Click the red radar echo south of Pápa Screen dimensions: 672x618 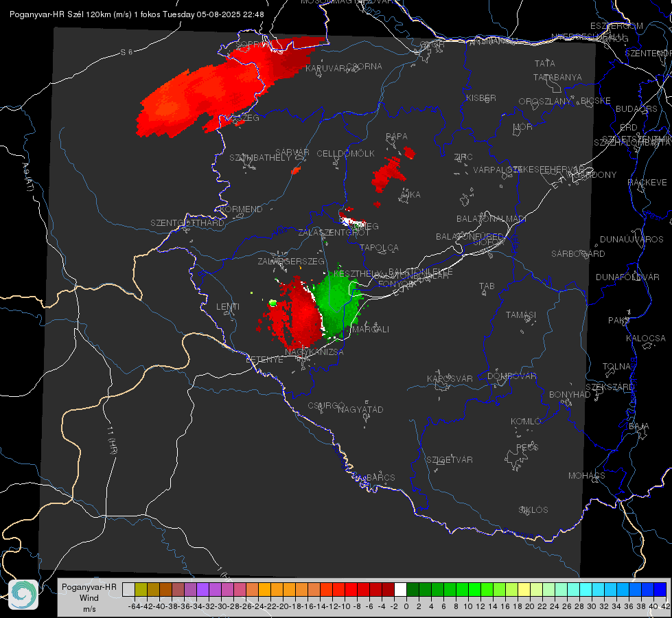click(389, 174)
